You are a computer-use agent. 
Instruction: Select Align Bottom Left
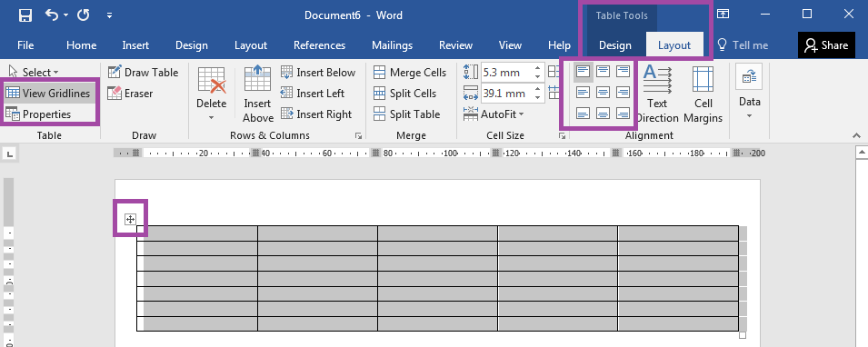coord(583,114)
